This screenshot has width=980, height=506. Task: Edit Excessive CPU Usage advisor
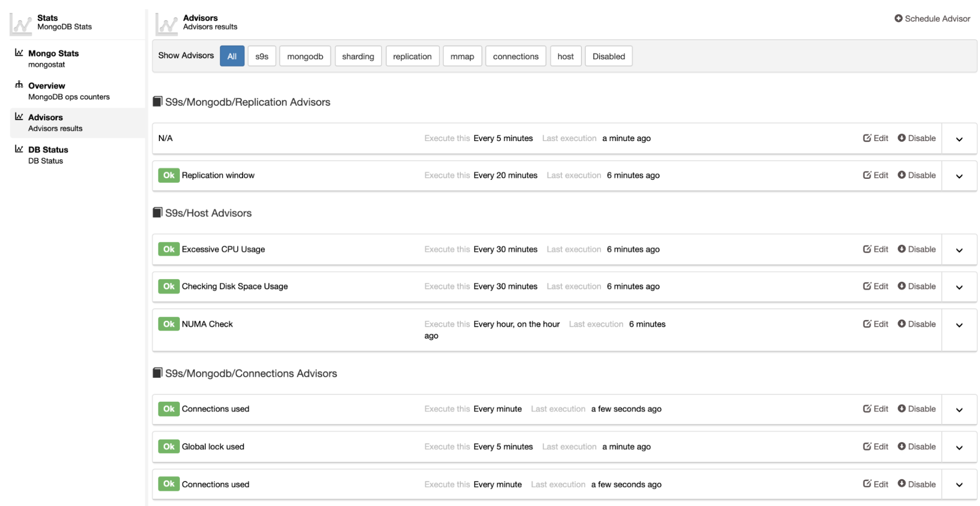click(876, 249)
